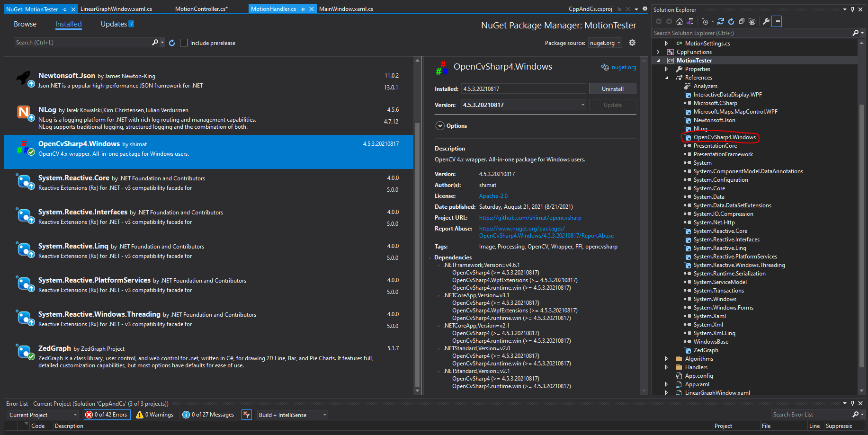Screen dimensions: 868x435
Task: Select OpenCvSharp4.Windows reference in Solution Explorer
Action: pos(725,137)
